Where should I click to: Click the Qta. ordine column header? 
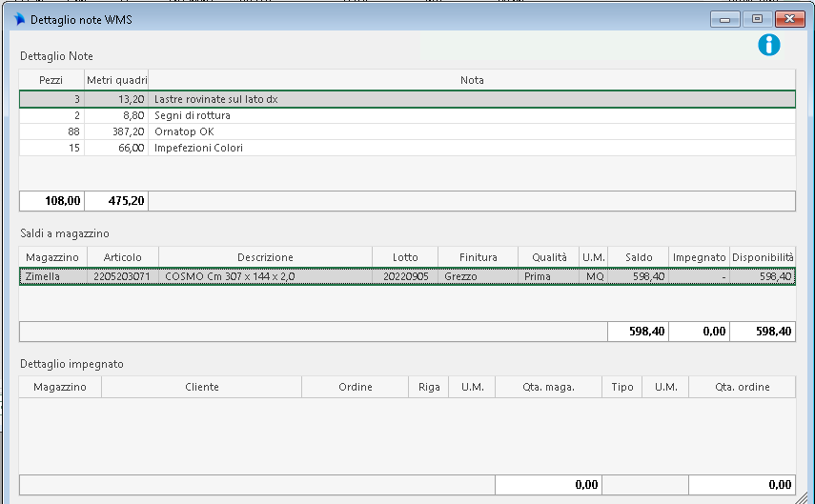[743, 387]
